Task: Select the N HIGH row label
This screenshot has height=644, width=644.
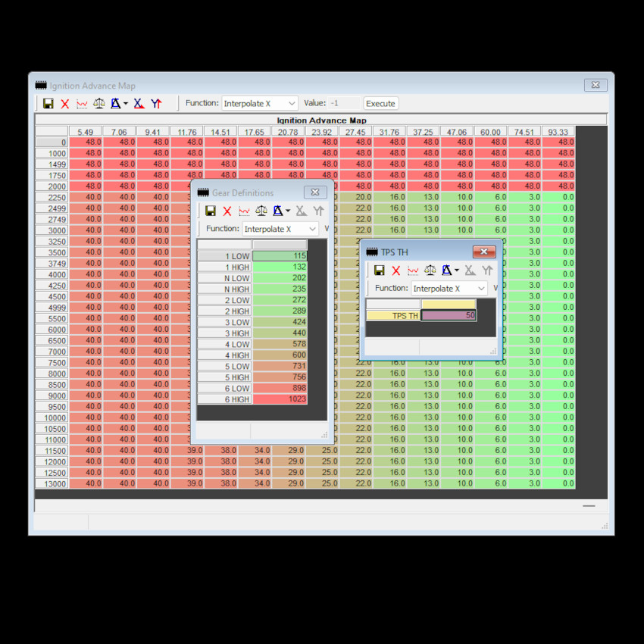Action: point(224,289)
